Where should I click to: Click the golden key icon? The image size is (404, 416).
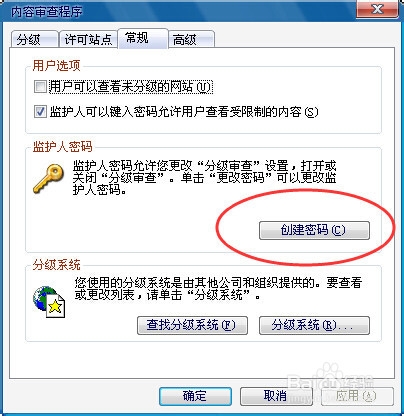tap(48, 179)
